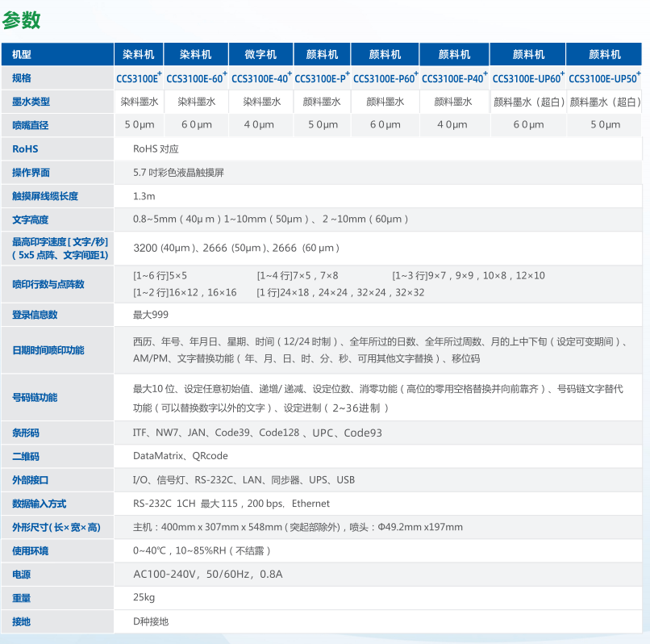Select the AC100-240V power value

(x=208, y=575)
